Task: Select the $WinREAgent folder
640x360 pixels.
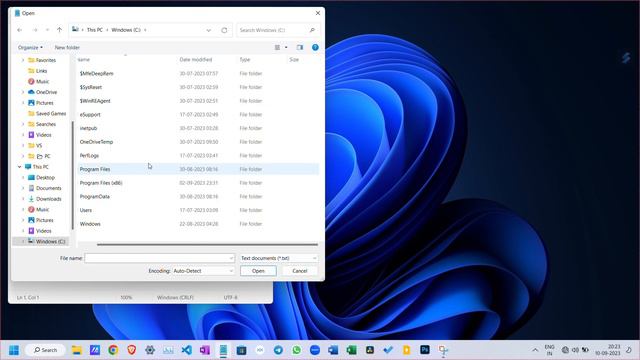Action: [95, 101]
